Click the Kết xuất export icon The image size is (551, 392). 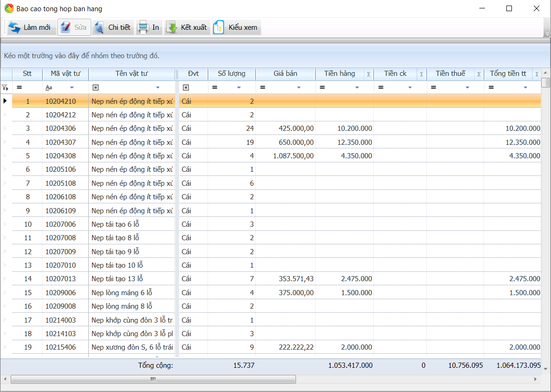coord(172,27)
